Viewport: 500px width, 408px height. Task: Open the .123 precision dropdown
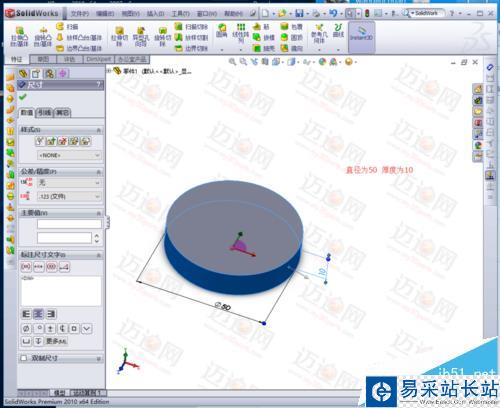pyautogui.click(x=69, y=197)
